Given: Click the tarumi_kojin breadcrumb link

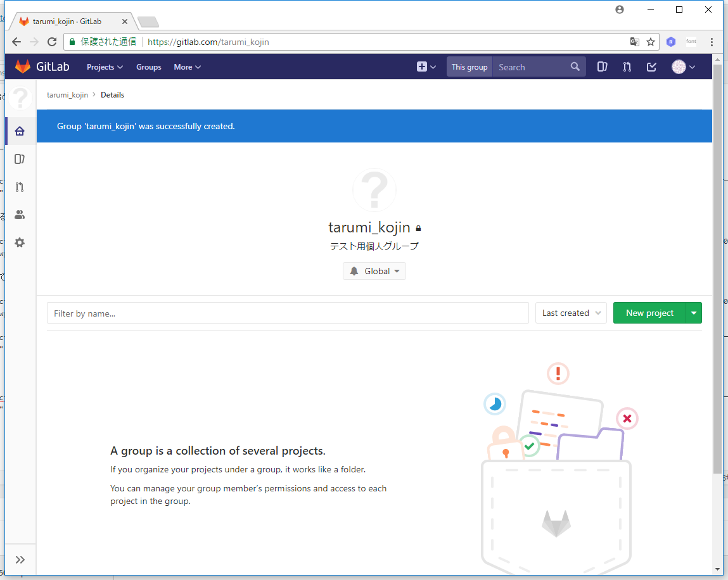Looking at the screenshot, I should click(67, 95).
